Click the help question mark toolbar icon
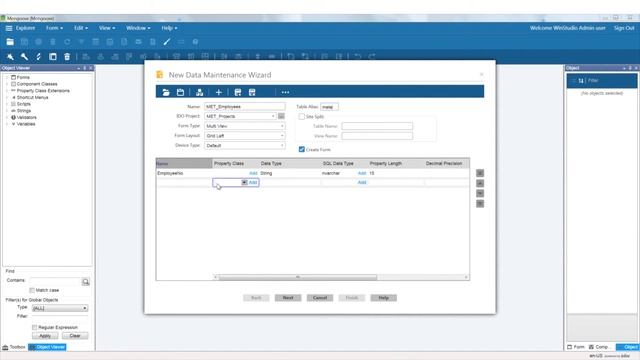640x360 pixels. (x=196, y=42)
